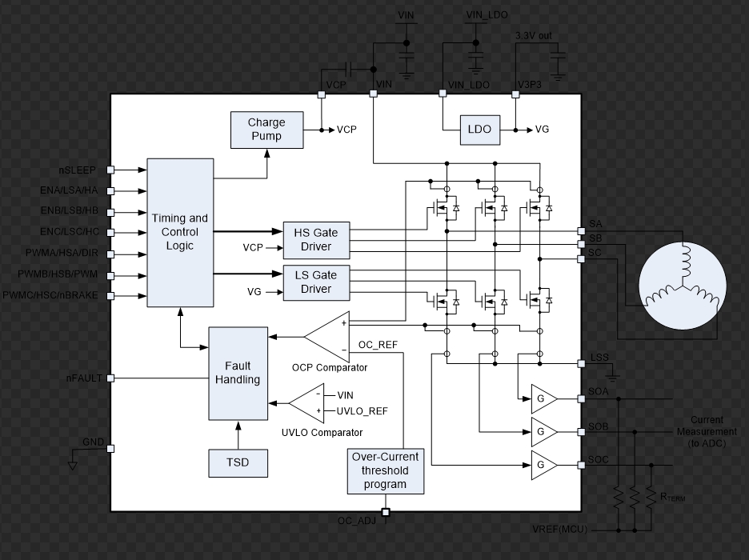Click the Timing and Control Logic block

point(180,232)
